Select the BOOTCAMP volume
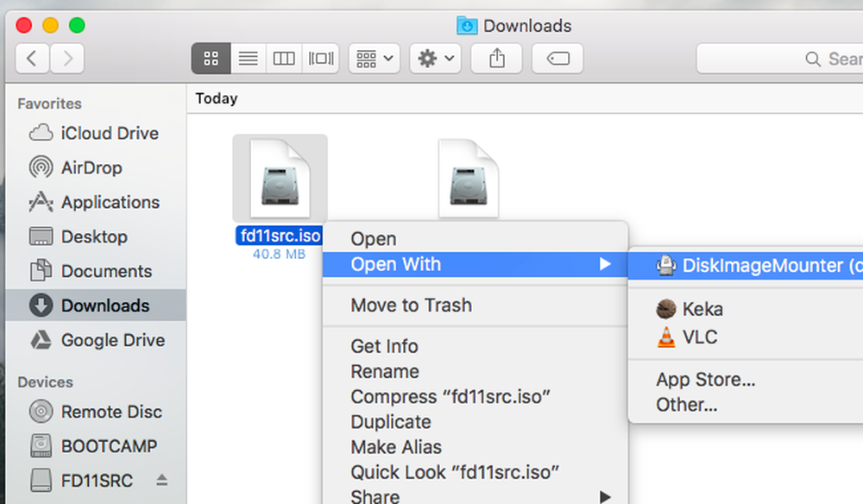This screenshot has width=863, height=504. (96, 445)
